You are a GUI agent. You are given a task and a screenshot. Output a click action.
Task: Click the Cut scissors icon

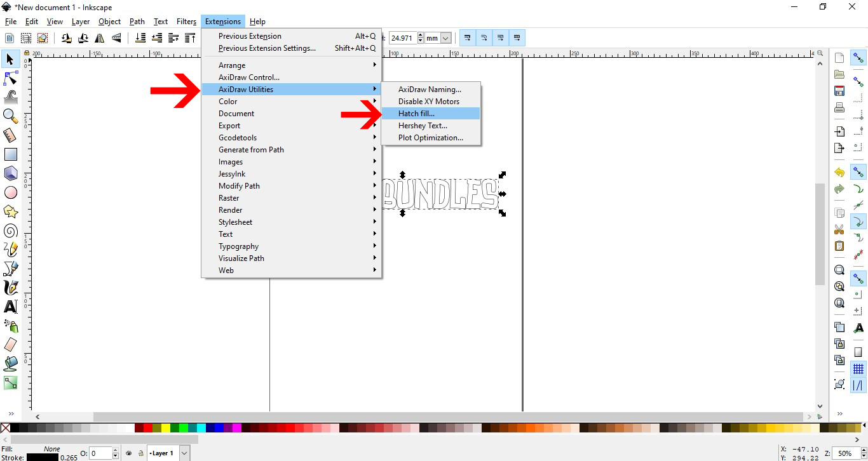[x=839, y=229]
